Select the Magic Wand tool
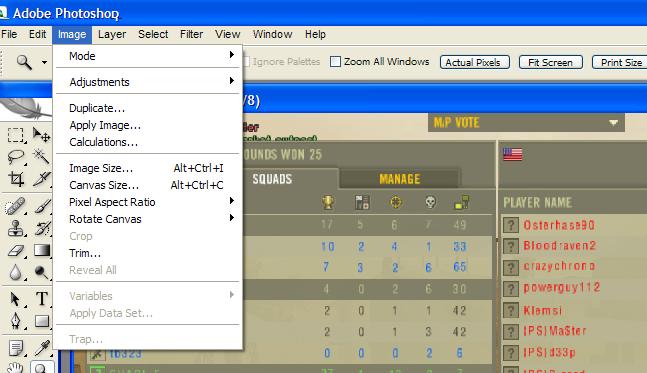 coord(41,157)
